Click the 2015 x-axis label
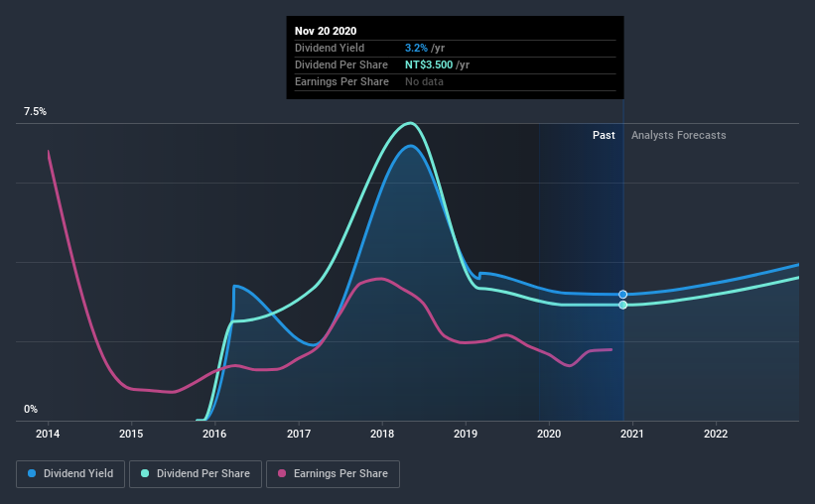 click(x=131, y=434)
